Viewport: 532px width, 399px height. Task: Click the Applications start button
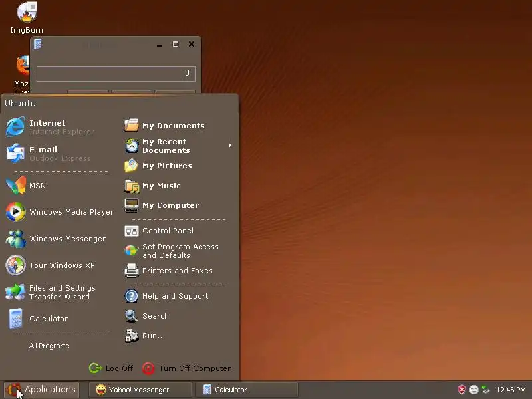[41, 390]
